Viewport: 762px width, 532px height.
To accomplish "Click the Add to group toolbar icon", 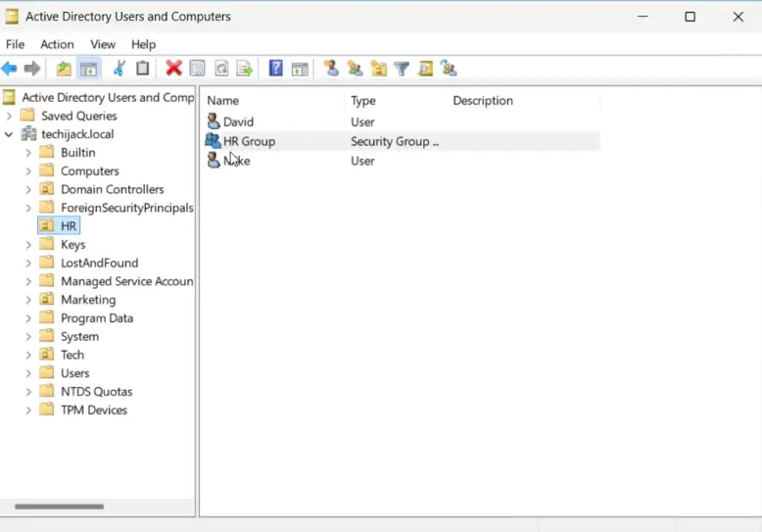I will pyautogui.click(x=449, y=69).
